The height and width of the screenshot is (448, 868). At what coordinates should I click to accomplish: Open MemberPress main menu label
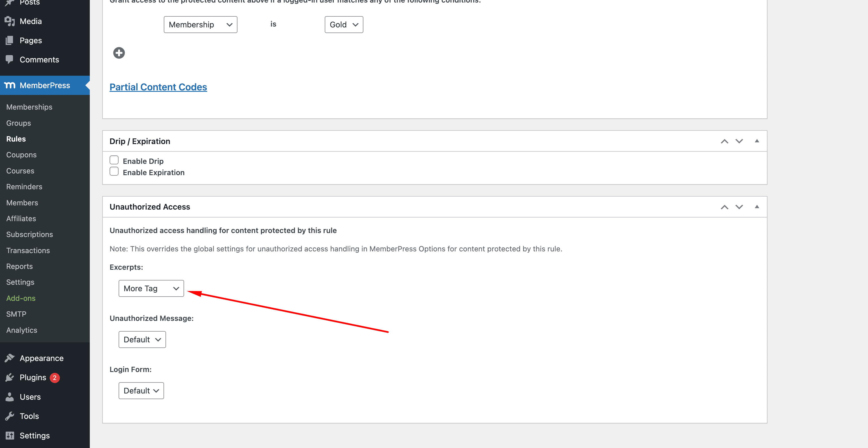[x=45, y=85]
